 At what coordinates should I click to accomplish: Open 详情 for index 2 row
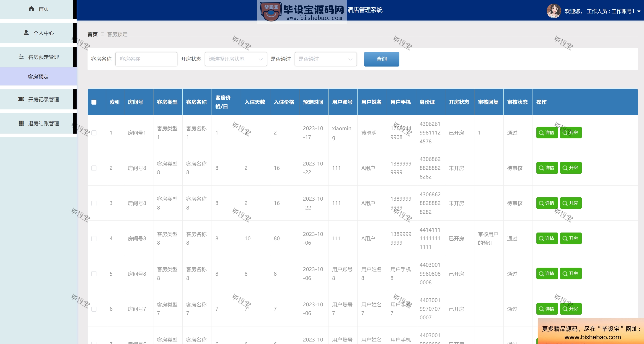tap(547, 168)
